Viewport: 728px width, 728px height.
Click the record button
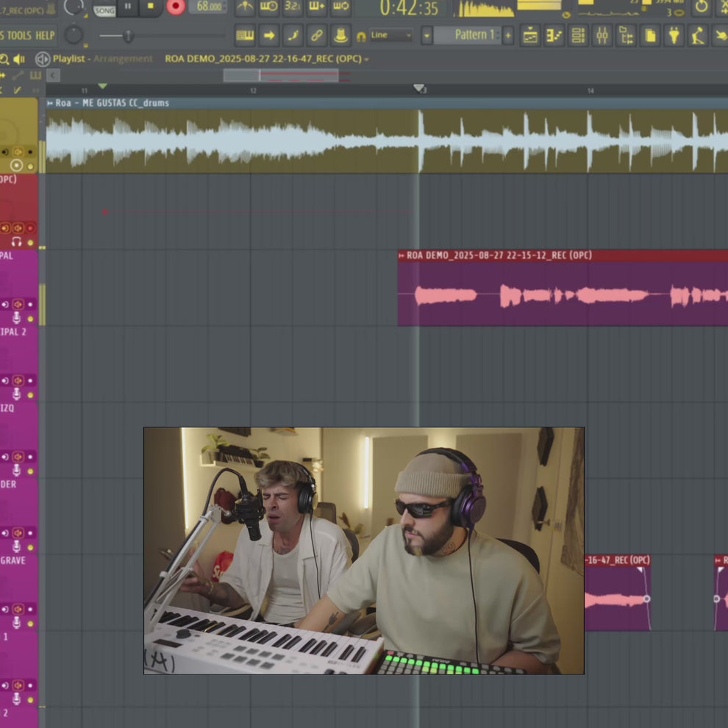175,7
